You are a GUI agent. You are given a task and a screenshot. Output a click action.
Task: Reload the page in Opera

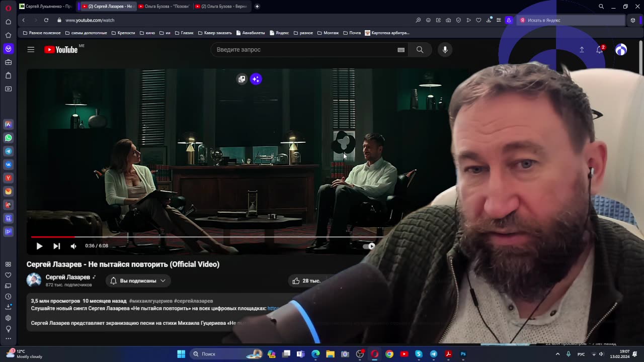click(46, 20)
